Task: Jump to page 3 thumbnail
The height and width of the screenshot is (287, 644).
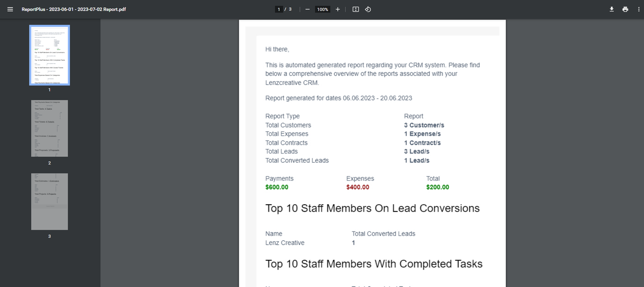Action: 50,201
